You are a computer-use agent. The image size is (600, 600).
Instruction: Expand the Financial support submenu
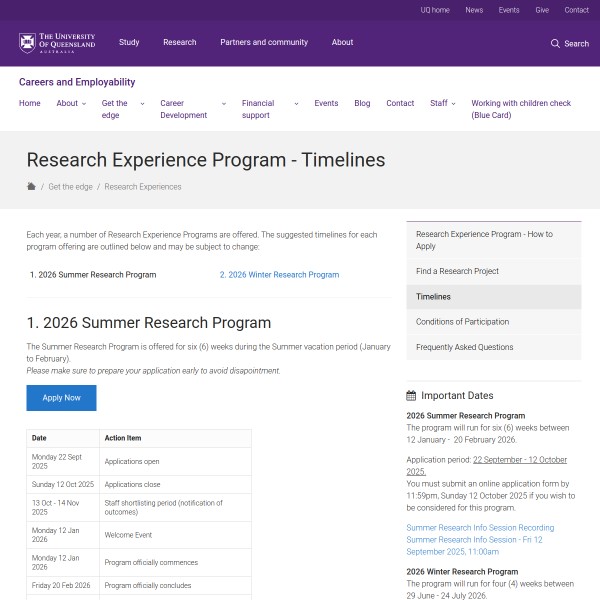297,104
